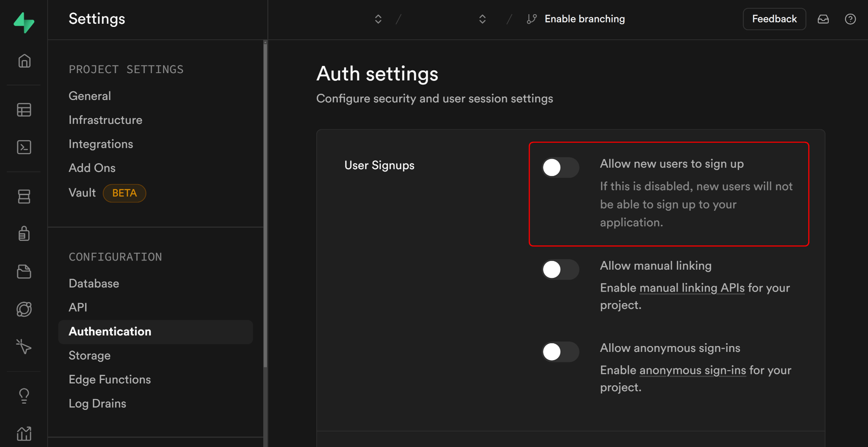Open Log Drains configuration

[97, 404]
